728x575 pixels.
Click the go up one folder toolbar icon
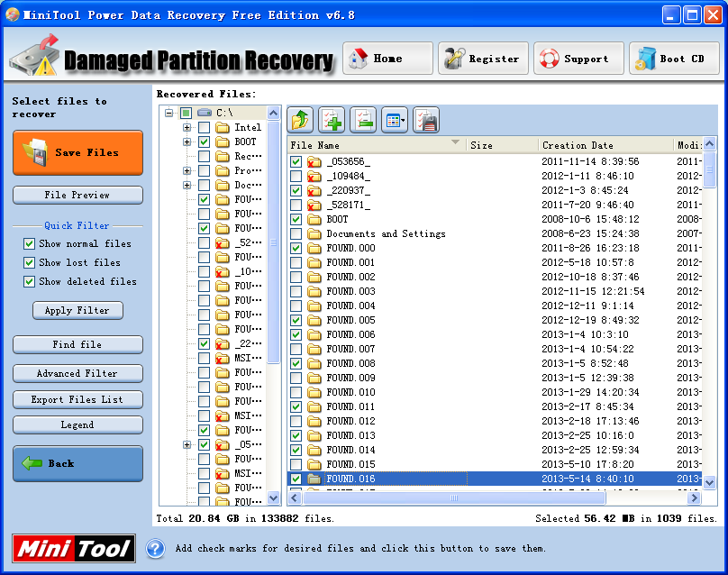point(300,120)
